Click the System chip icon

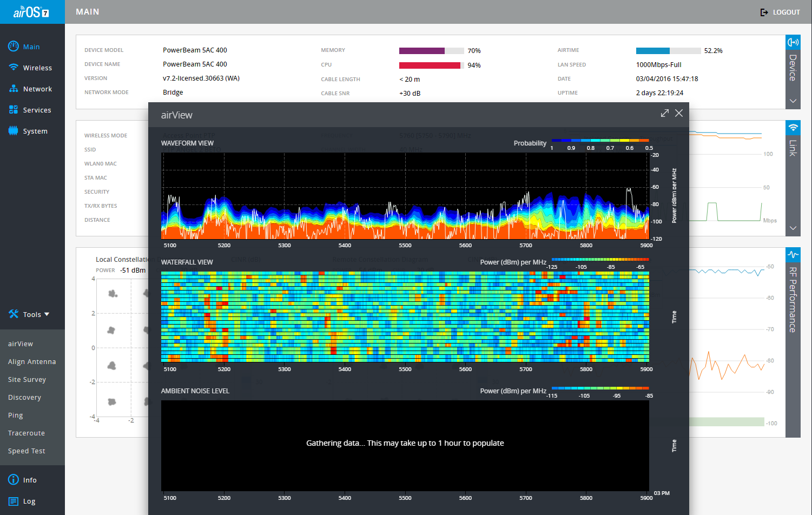coord(14,131)
